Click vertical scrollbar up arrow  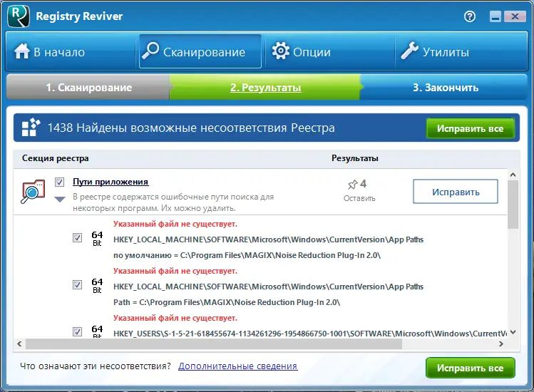[x=513, y=175]
